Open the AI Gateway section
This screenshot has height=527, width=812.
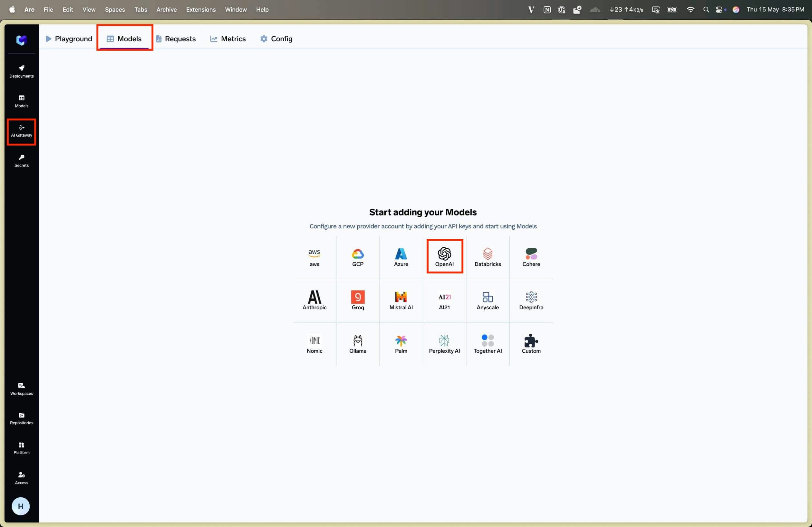pyautogui.click(x=22, y=131)
